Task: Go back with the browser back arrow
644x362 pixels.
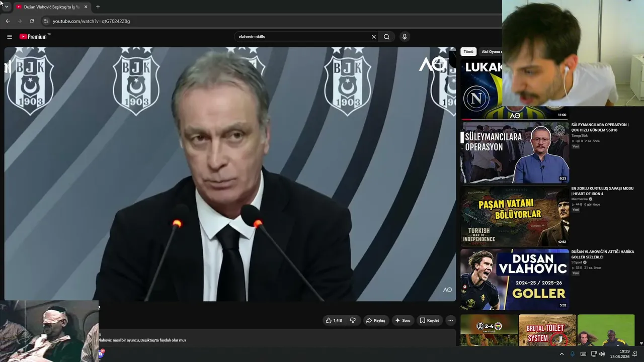Action: [x=8, y=21]
